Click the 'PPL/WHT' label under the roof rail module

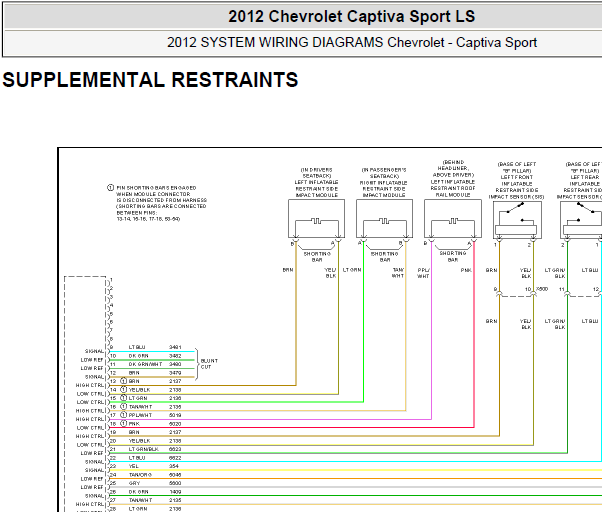pos(423,273)
